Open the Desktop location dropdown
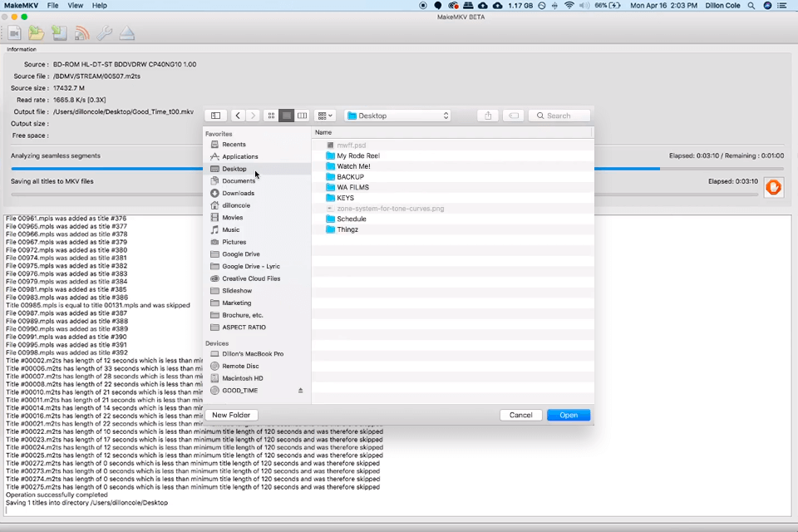 click(397, 116)
